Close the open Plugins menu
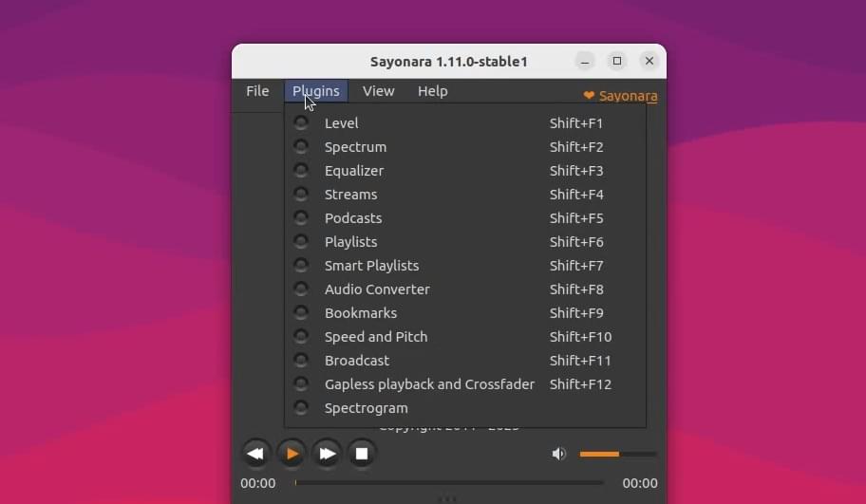866x504 pixels. pos(316,91)
